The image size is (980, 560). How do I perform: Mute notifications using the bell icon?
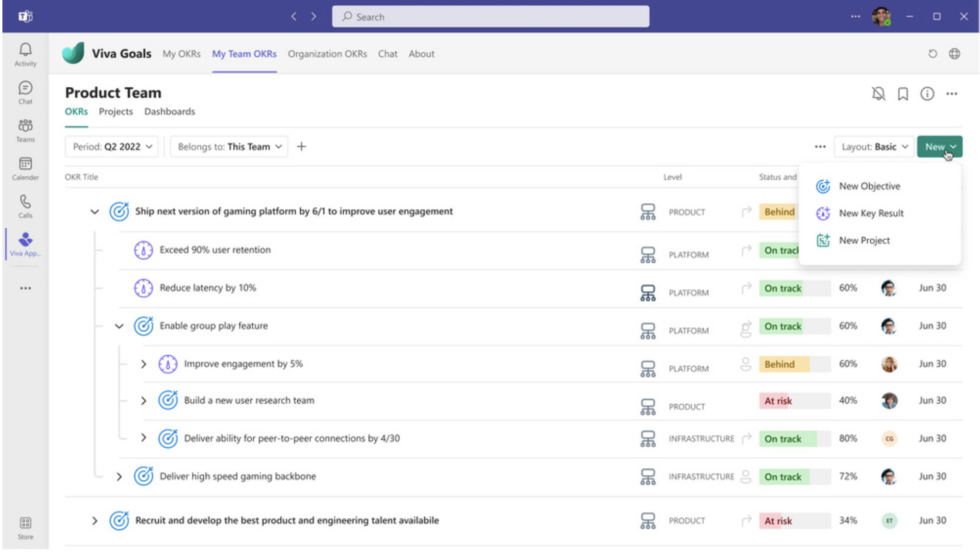coord(878,94)
